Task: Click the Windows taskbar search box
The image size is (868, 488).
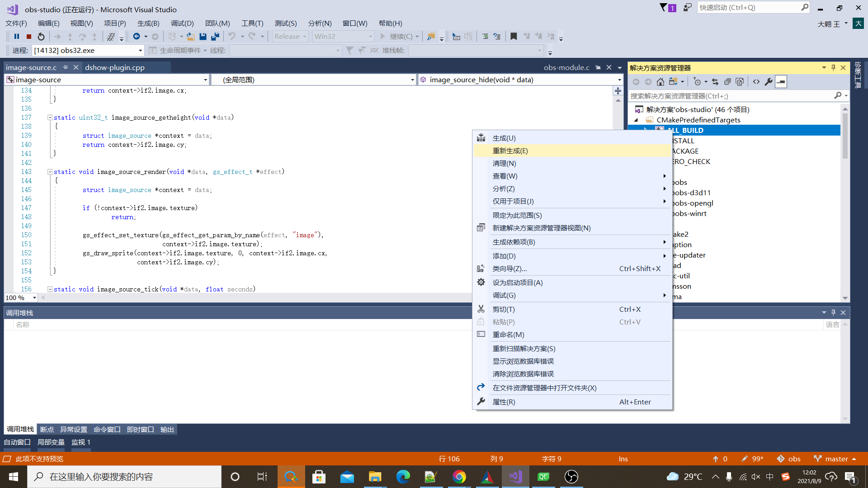Action: [x=124, y=477]
